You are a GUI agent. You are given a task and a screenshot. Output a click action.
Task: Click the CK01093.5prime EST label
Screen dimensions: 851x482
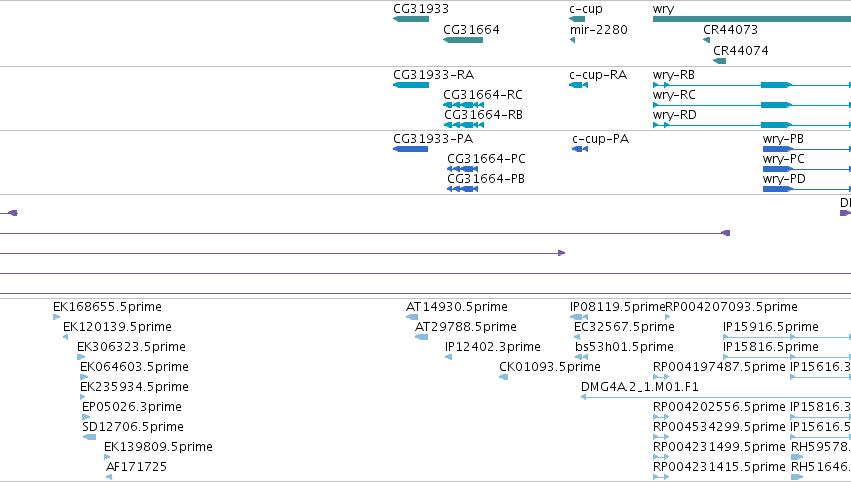[x=550, y=367]
